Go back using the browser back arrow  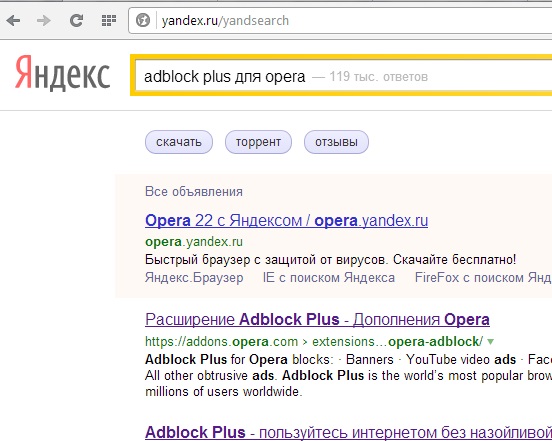[13, 20]
